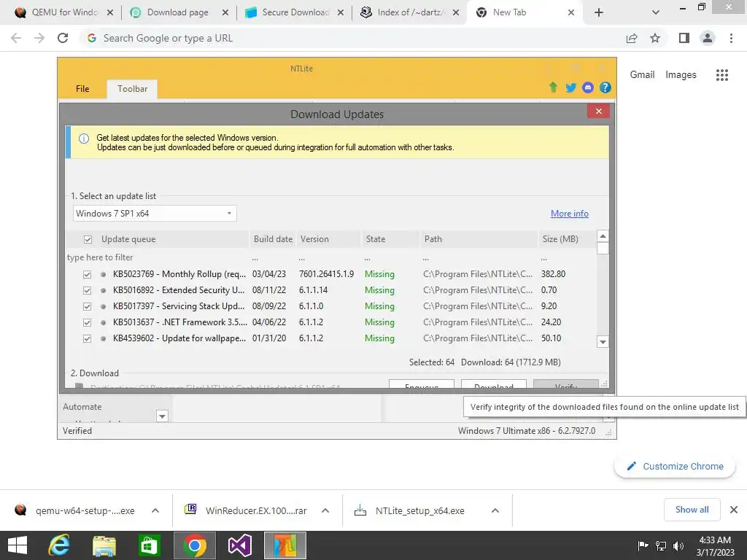Open Chrome tab search chevron
This screenshot has height=560, width=747.
pos(656,12)
